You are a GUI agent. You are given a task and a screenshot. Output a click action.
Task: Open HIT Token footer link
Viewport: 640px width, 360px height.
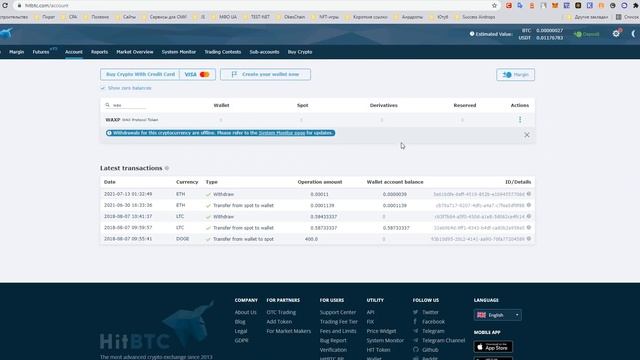click(378, 350)
